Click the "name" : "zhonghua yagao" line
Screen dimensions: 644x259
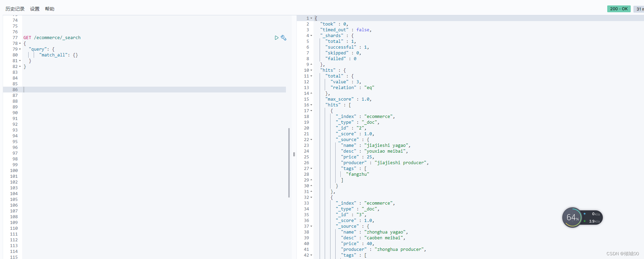tap(374, 232)
